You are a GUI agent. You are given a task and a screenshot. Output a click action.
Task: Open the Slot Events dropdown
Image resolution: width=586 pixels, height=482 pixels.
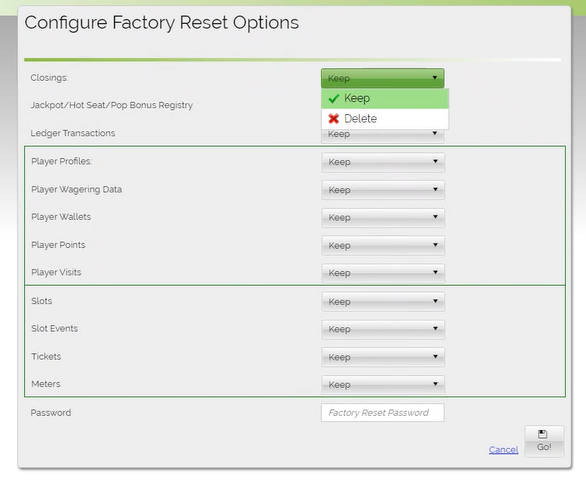pos(383,329)
